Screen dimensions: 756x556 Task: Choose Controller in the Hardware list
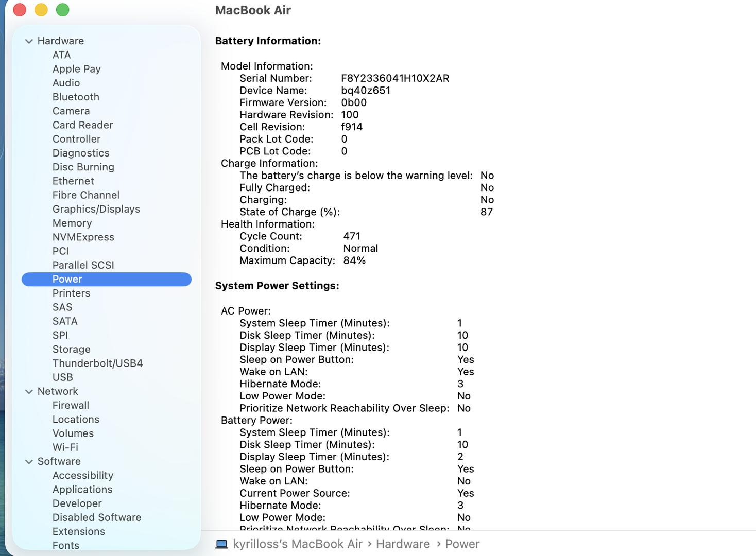(x=76, y=139)
